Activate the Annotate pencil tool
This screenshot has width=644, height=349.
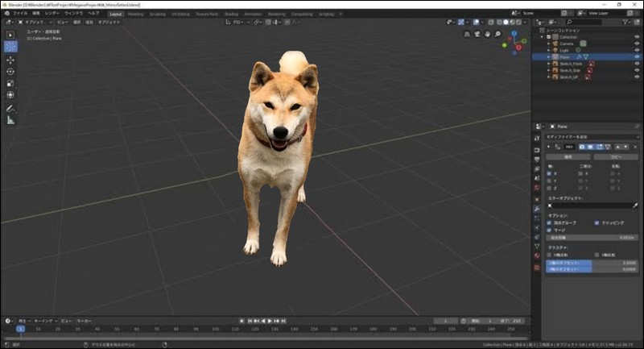(x=10, y=109)
